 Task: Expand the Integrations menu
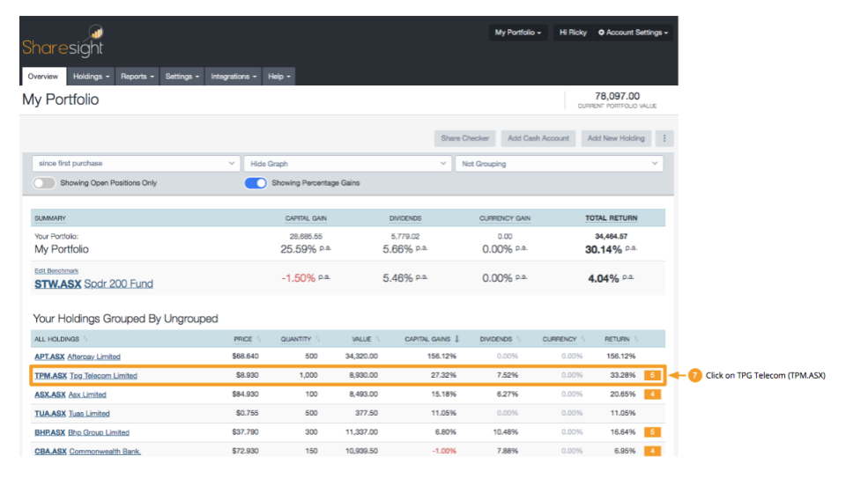coord(233,77)
